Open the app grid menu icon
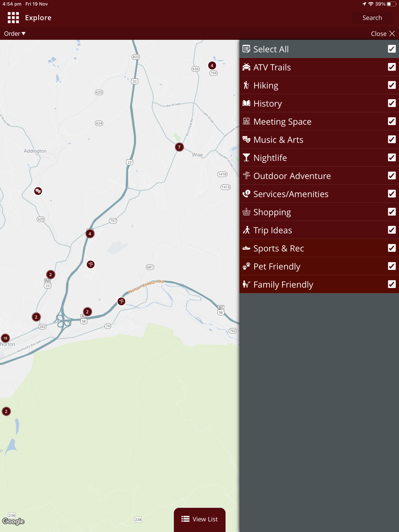The image size is (399, 532). [x=13, y=18]
